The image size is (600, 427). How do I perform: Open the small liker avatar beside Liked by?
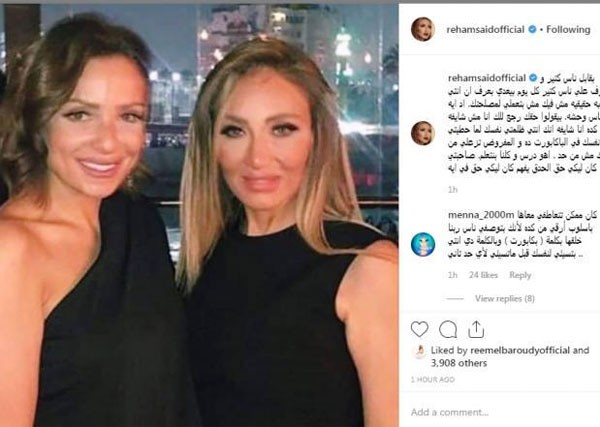coord(419,351)
